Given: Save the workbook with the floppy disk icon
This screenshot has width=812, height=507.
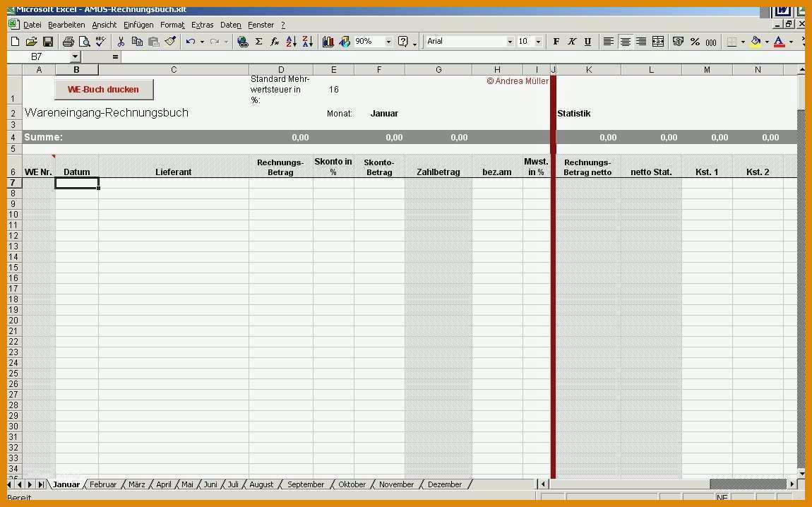Looking at the screenshot, I should [47, 42].
